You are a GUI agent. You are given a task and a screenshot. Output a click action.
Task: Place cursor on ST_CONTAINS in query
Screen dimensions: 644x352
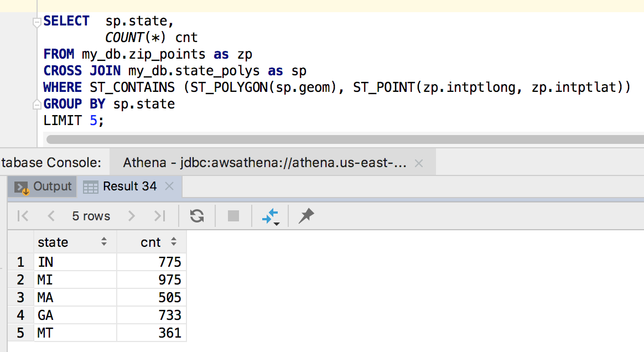pyautogui.click(x=132, y=87)
